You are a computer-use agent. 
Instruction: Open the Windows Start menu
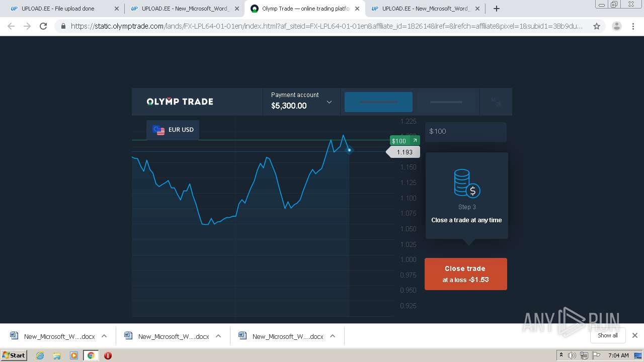pyautogui.click(x=14, y=355)
